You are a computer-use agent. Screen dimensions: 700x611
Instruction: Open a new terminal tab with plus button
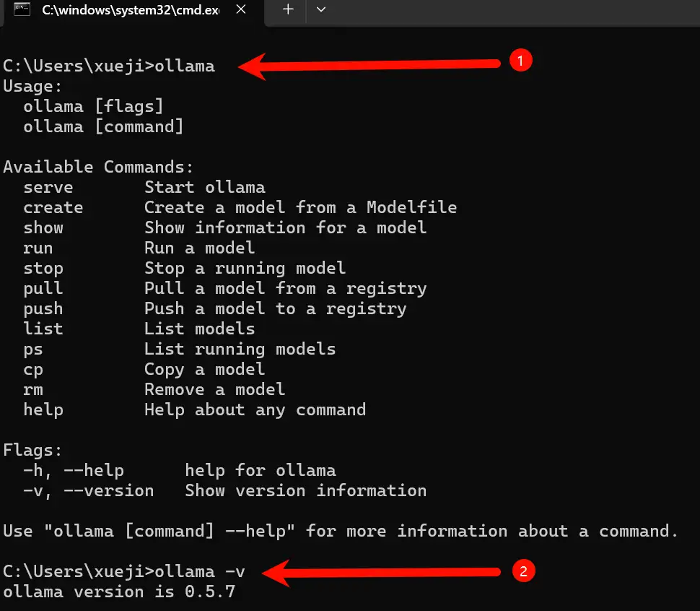click(288, 10)
